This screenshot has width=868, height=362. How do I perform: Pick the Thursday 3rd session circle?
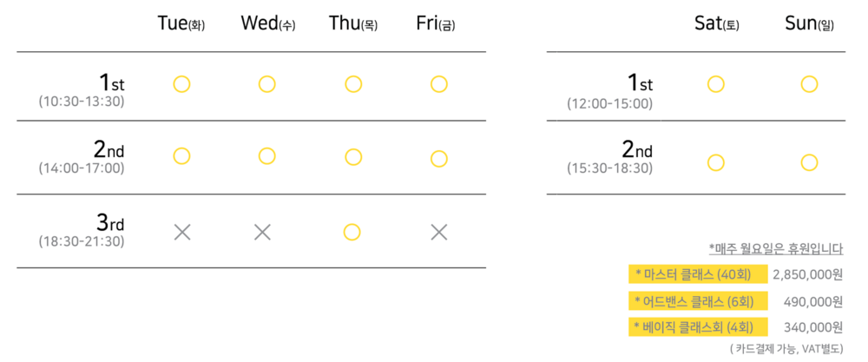click(352, 232)
